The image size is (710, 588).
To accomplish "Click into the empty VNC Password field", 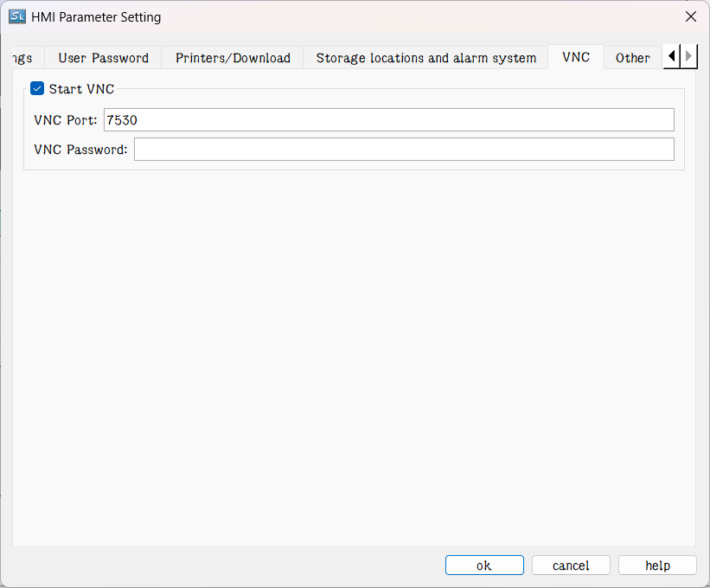I will coord(403,150).
